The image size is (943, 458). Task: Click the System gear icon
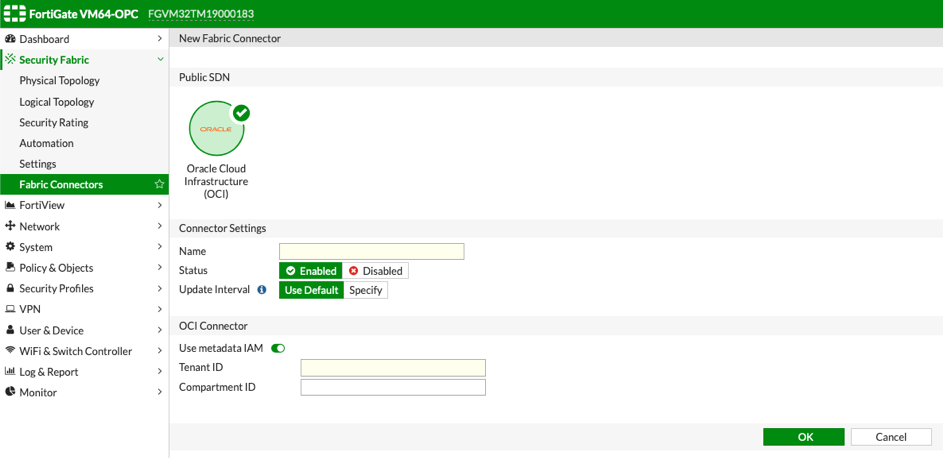(x=10, y=247)
